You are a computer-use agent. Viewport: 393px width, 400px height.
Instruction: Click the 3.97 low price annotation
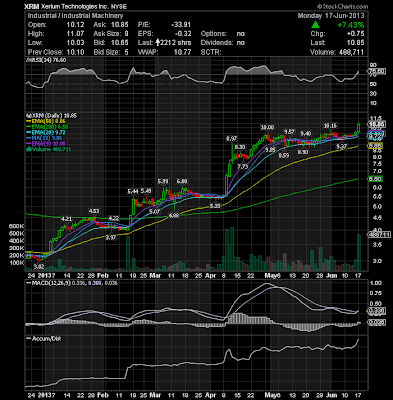tap(111, 237)
